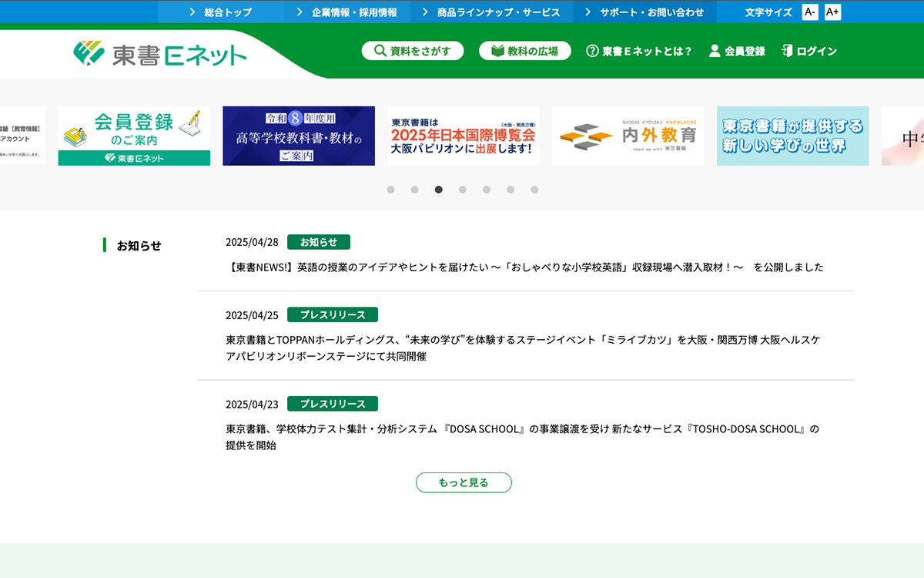The width and height of the screenshot is (924, 578).
Task: Select the fifth carousel dot
Action: 487,190
